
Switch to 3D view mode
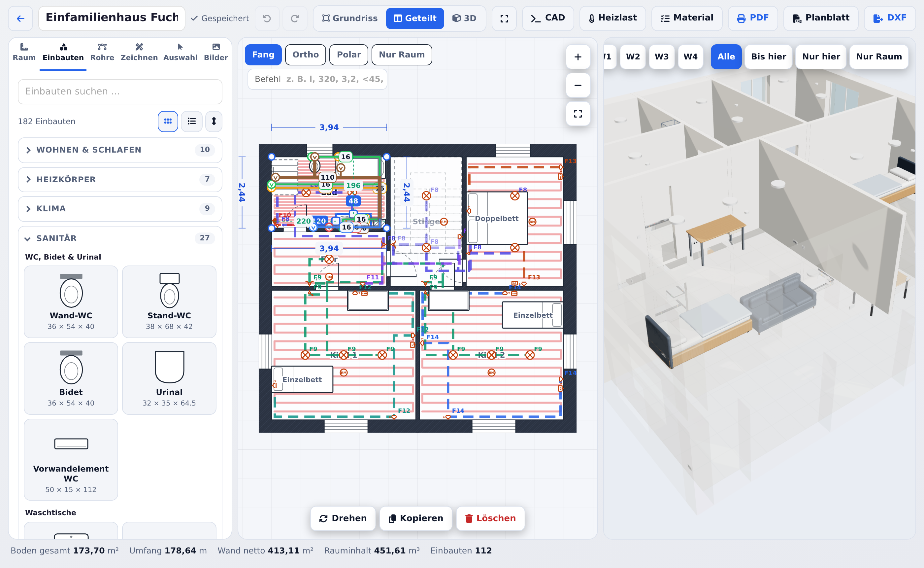click(464, 18)
